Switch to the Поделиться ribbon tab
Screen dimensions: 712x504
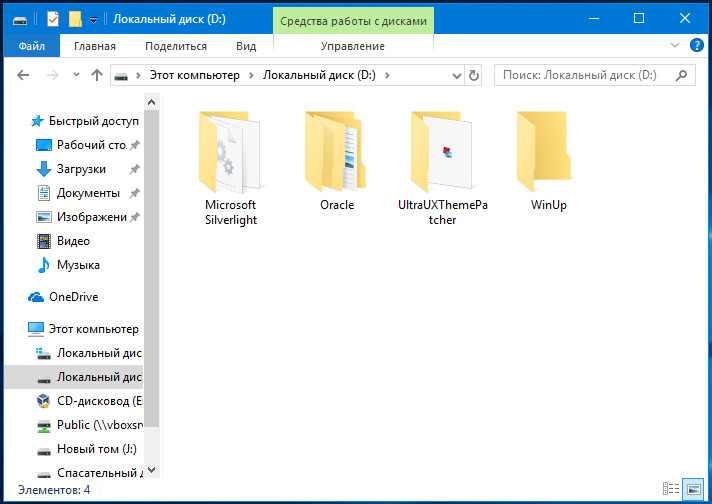(176, 46)
